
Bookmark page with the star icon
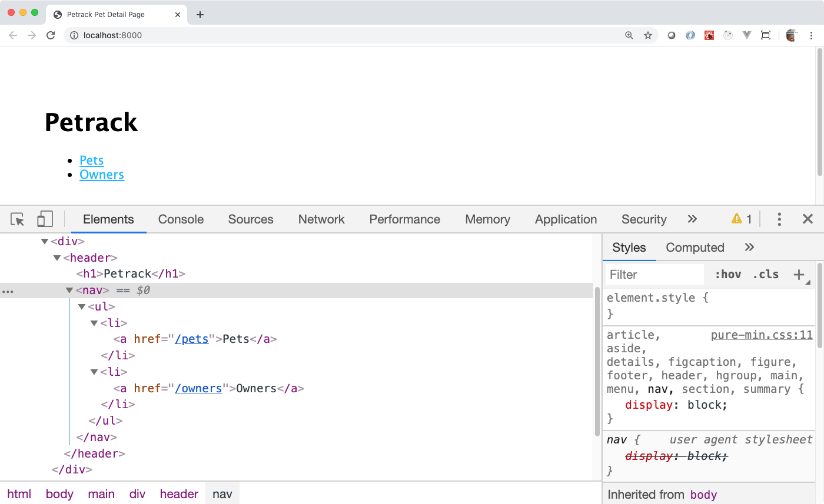click(x=648, y=35)
